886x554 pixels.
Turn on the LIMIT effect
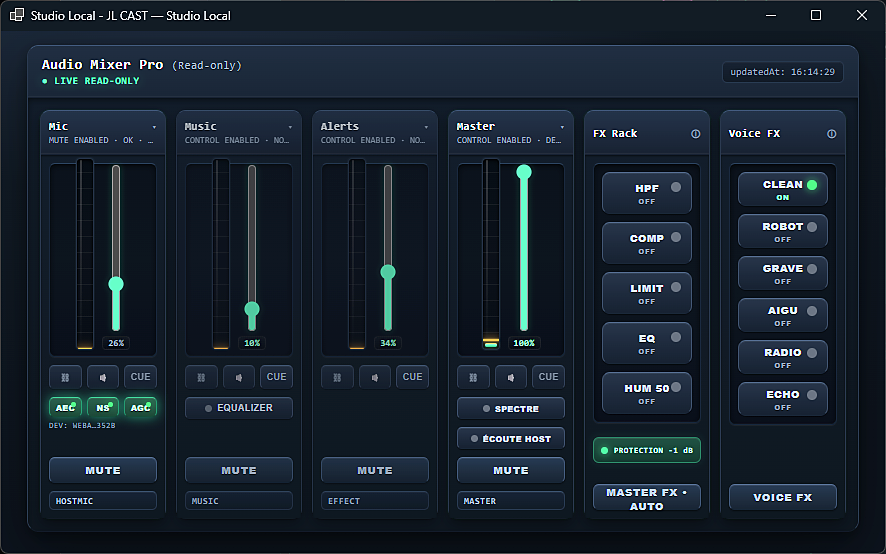pyautogui.click(x=647, y=293)
